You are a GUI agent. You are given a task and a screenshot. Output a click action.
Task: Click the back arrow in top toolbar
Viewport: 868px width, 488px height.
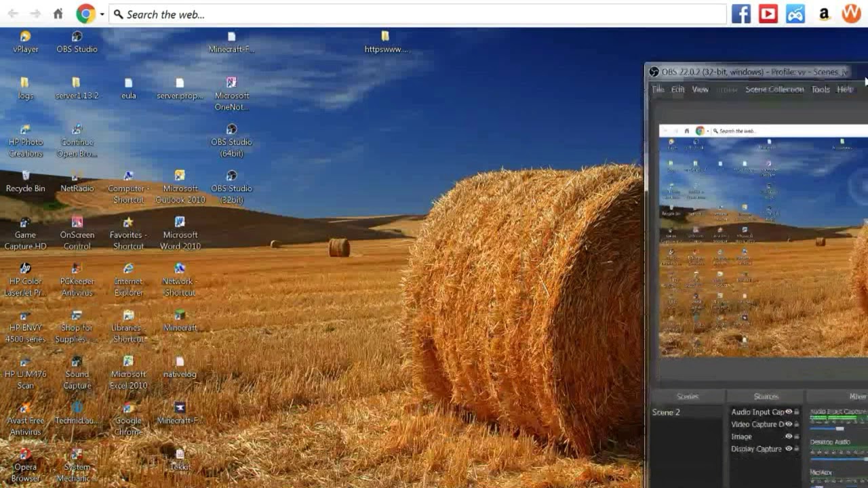pos(13,14)
